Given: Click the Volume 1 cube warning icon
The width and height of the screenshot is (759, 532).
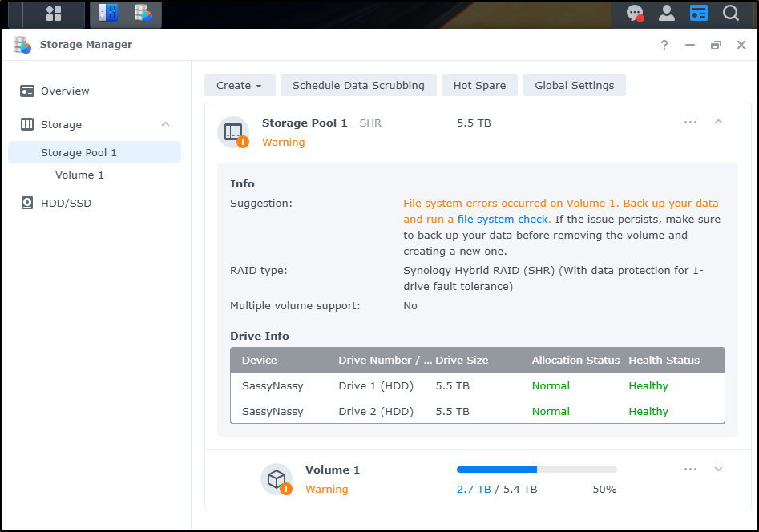Looking at the screenshot, I should coord(277,479).
